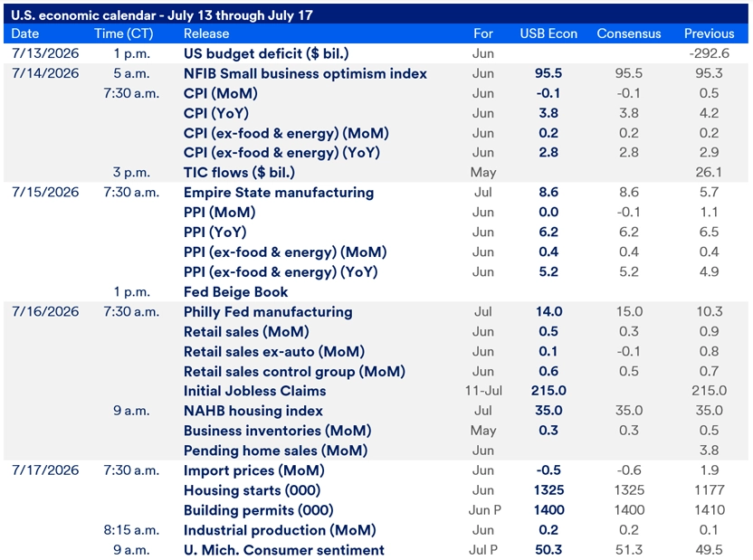Click PPI ex-food YoY previous value 4.9
This screenshot has height=560, width=753.
pos(709,272)
